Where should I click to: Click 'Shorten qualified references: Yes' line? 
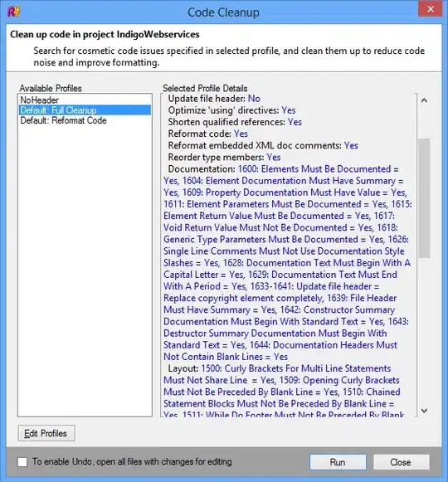point(235,122)
